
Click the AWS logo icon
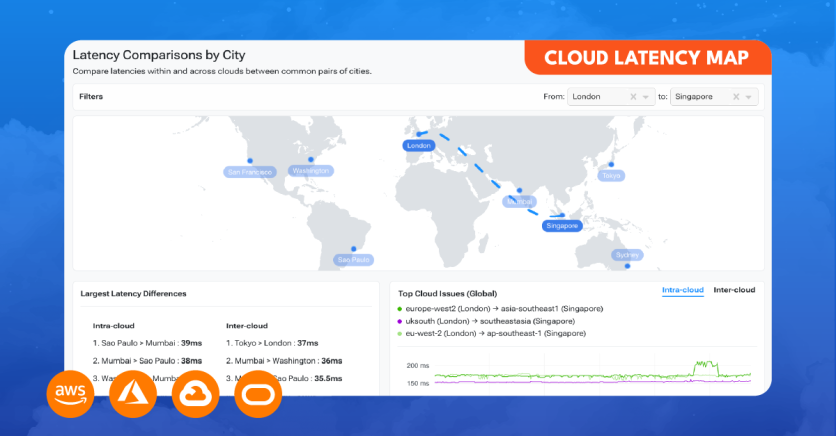pos(70,394)
